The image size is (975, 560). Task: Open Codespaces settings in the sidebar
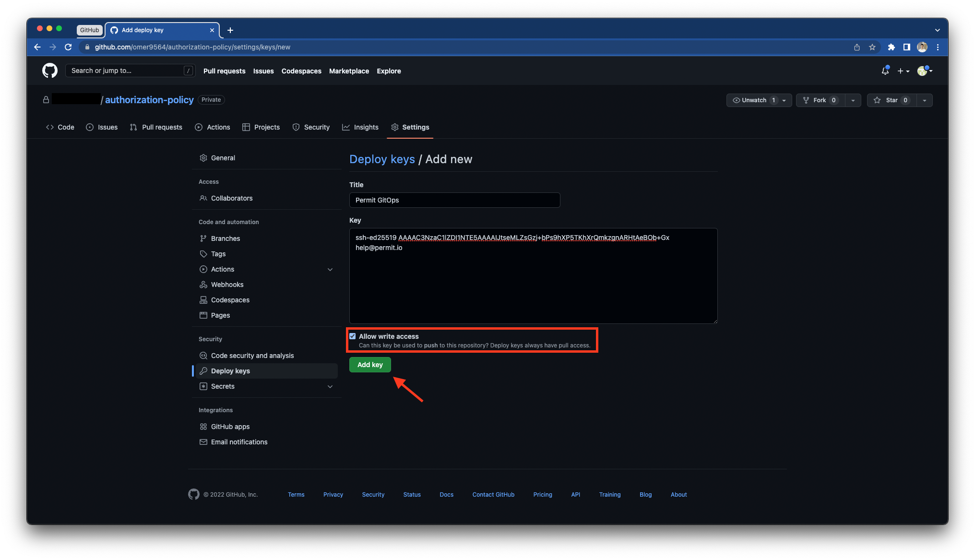230,299
